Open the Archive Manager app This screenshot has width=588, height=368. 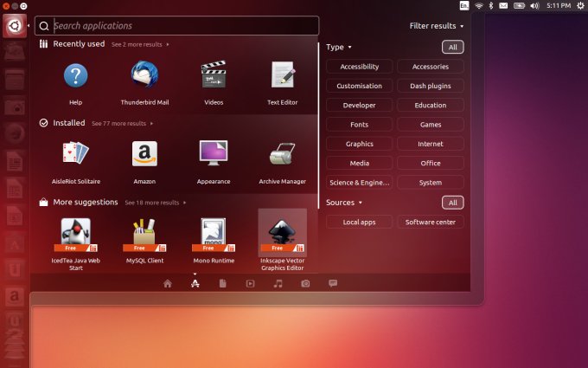tap(282, 156)
